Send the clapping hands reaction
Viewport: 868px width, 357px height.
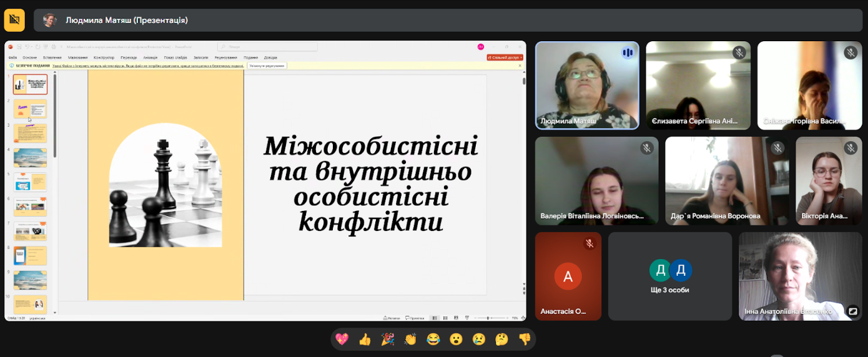[410, 339]
